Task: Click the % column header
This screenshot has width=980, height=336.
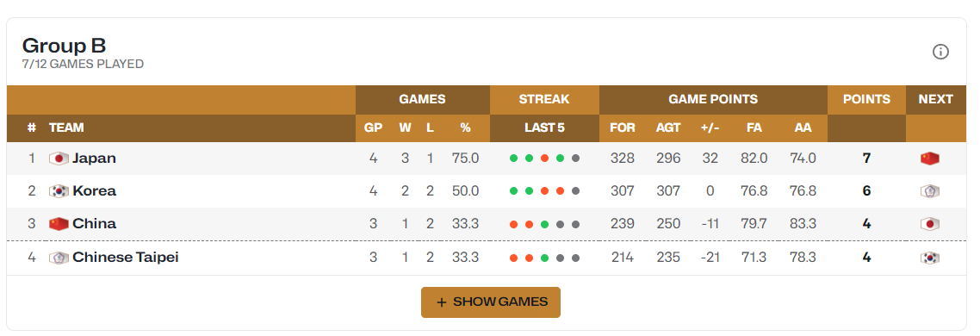Action: 465,128
